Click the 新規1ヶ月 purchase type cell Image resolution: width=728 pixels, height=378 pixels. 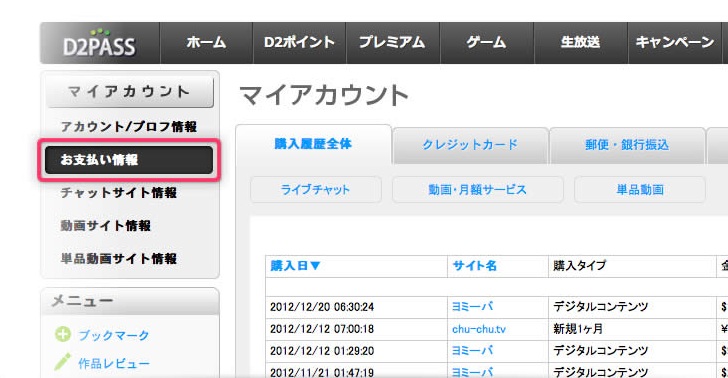click(578, 329)
